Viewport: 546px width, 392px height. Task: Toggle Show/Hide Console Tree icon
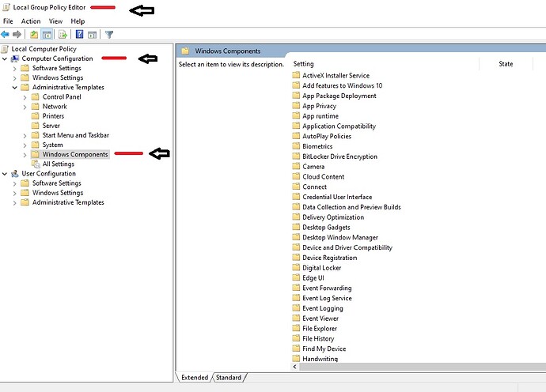click(47, 34)
